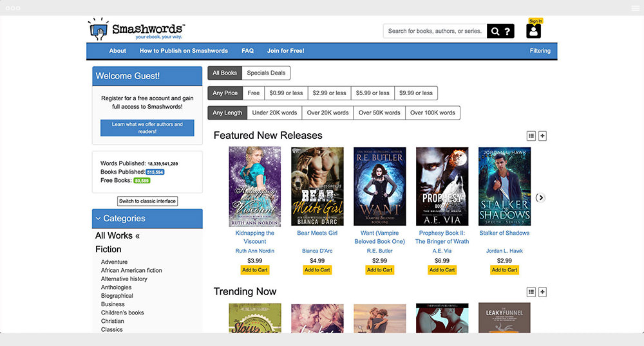Select the Fiction category
The height and width of the screenshot is (346, 644).
(x=108, y=250)
